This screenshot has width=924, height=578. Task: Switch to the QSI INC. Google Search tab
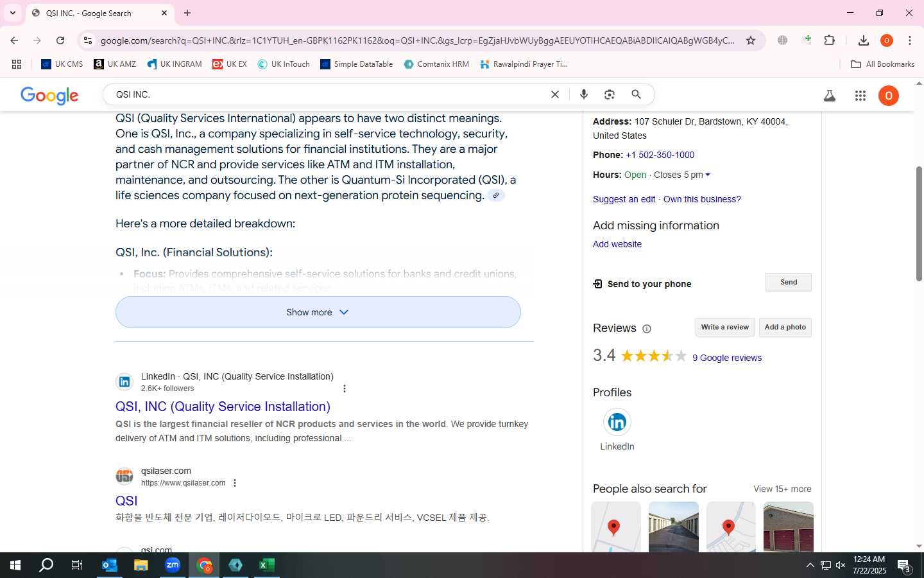point(99,13)
